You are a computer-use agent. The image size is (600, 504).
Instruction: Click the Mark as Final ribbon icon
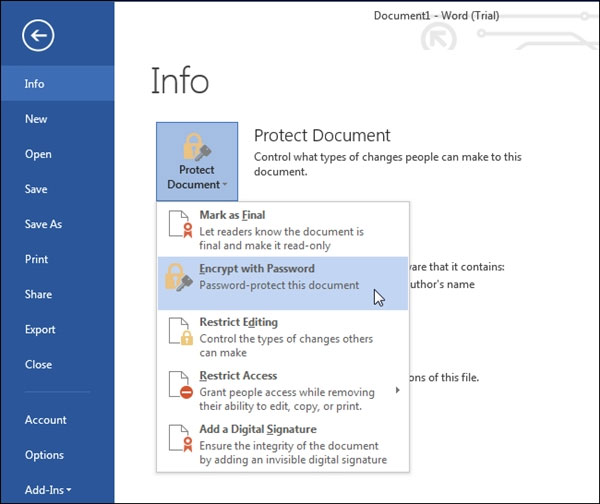coord(179,229)
